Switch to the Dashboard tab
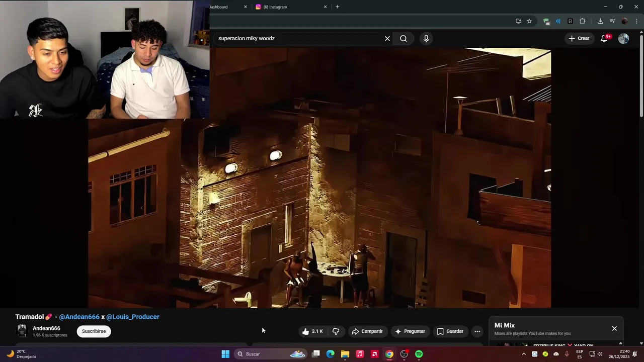Screen dimensions: 644x362 point(225,7)
